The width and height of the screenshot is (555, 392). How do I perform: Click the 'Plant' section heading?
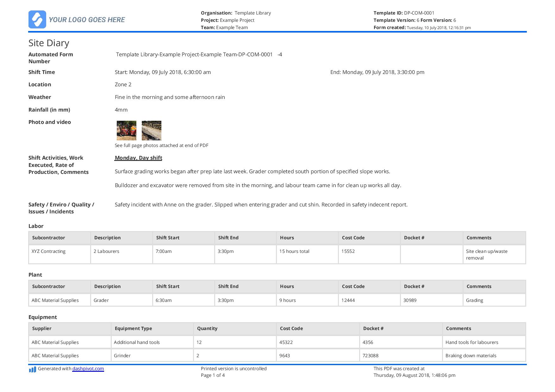(x=35, y=275)
